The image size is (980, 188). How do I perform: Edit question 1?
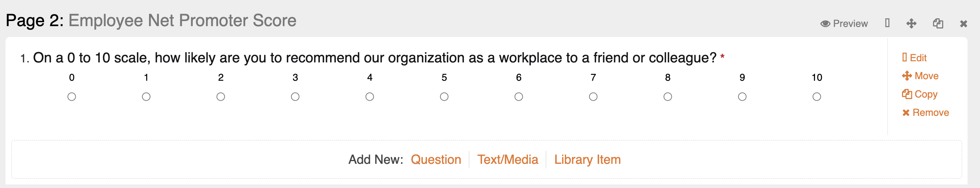click(x=914, y=58)
